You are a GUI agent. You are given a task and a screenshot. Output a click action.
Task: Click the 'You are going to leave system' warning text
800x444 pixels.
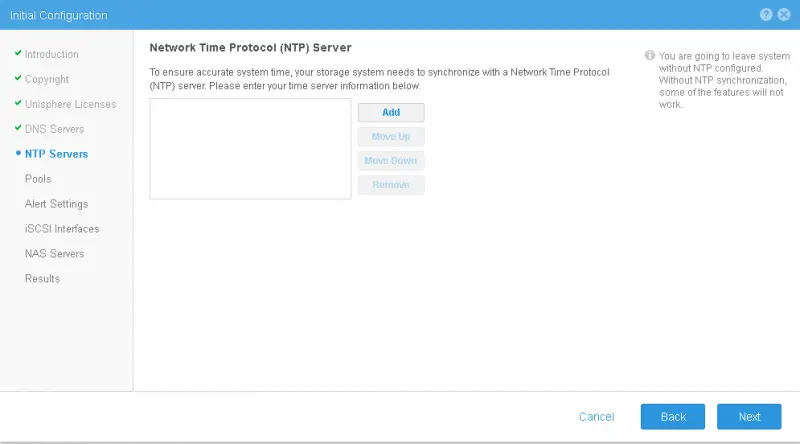pos(724,80)
